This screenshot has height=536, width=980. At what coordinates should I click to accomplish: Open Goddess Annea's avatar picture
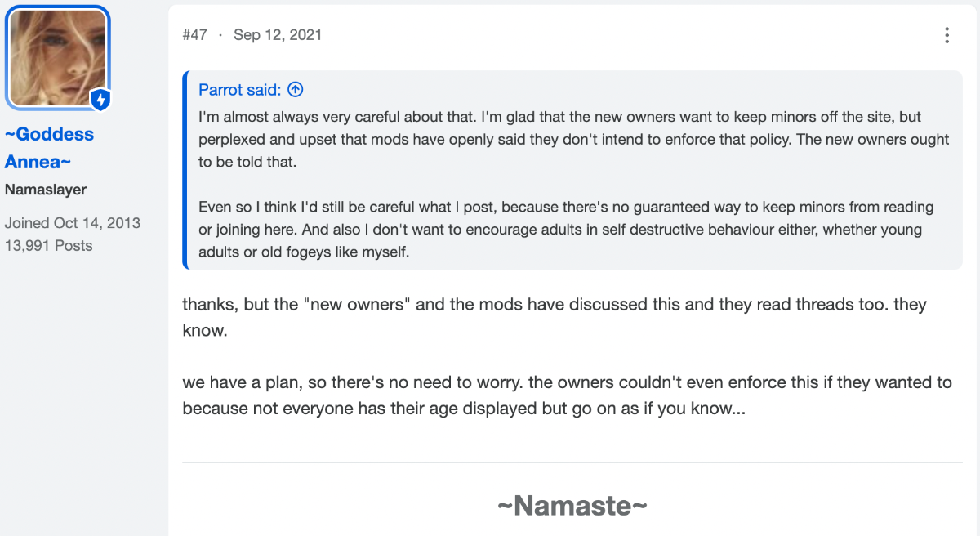click(x=58, y=58)
